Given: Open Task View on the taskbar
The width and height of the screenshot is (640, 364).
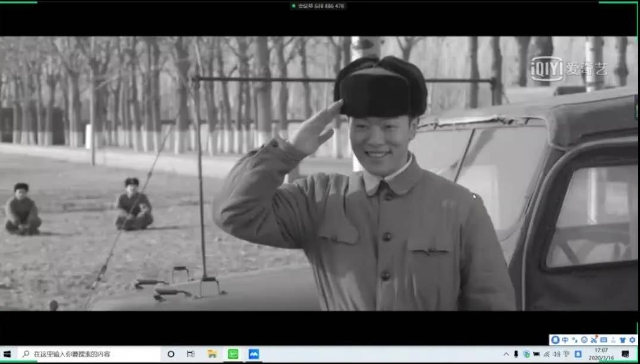Looking at the screenshot, I should click(190, 354).
